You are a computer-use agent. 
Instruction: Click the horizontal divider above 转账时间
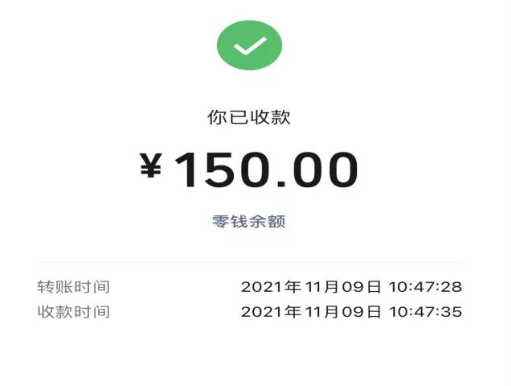click(x=249, y=262)
